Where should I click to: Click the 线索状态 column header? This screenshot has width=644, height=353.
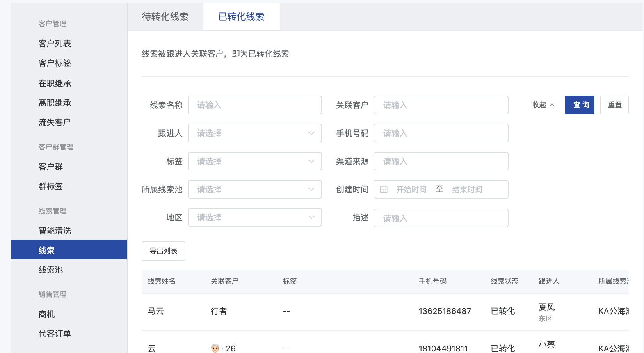pyautogui.click(x=505, y=281)
